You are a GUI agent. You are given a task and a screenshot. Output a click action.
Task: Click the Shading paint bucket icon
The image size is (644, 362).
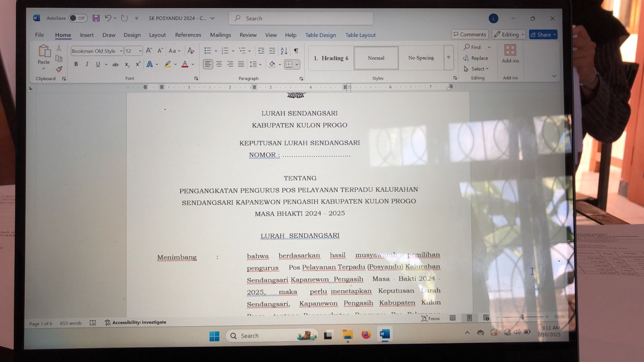coord(272,64)
